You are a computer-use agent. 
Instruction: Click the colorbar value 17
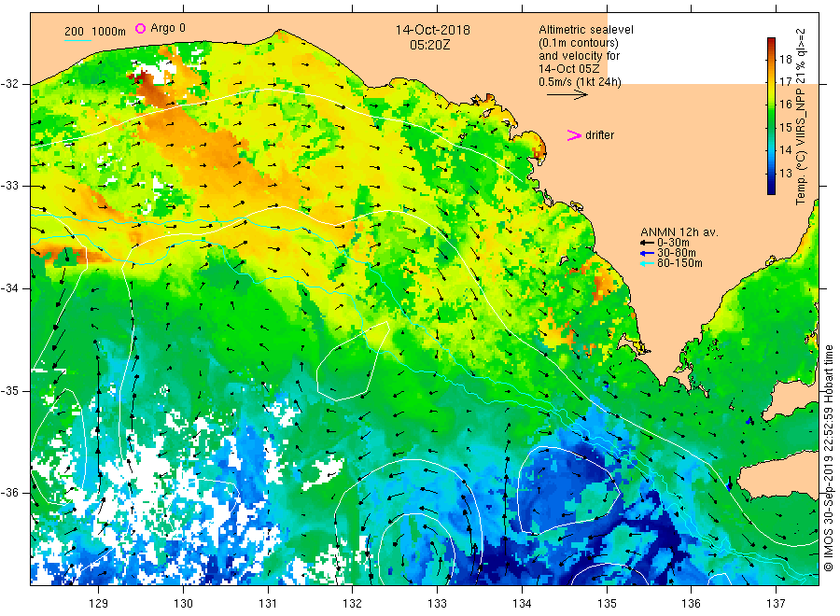(x=785, y=82)
